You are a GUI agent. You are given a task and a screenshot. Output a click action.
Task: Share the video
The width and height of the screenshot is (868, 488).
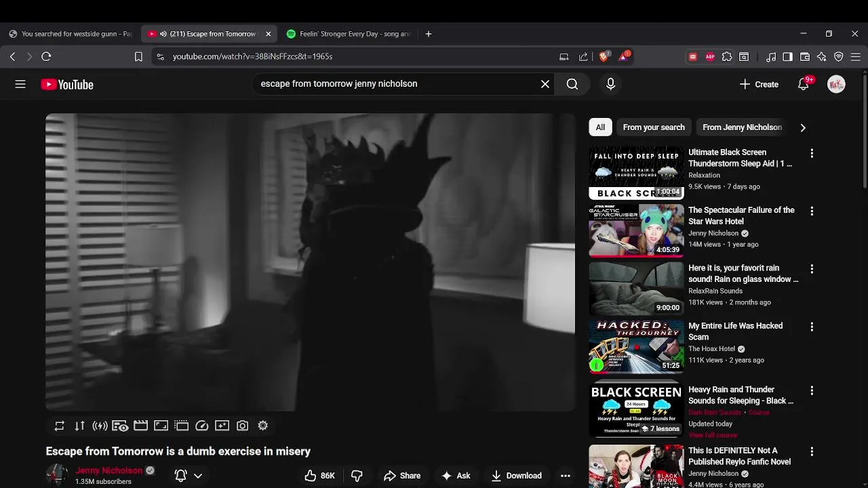pos(402,476)
